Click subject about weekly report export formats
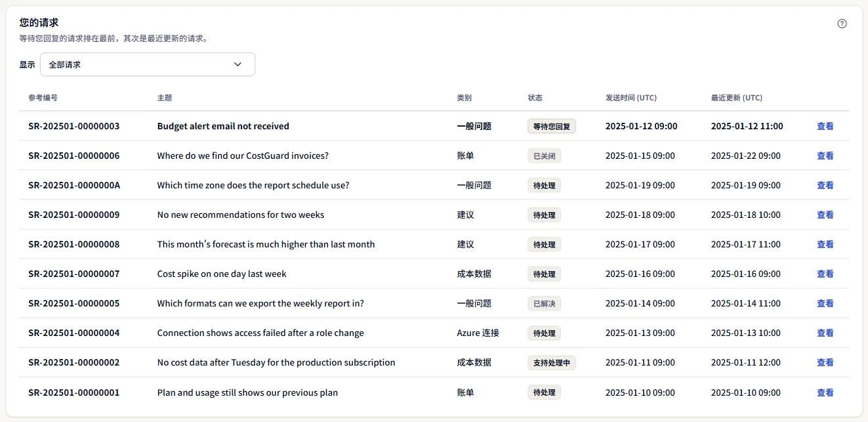The height and width of the screenshot is (422, 868). (260, 303)
